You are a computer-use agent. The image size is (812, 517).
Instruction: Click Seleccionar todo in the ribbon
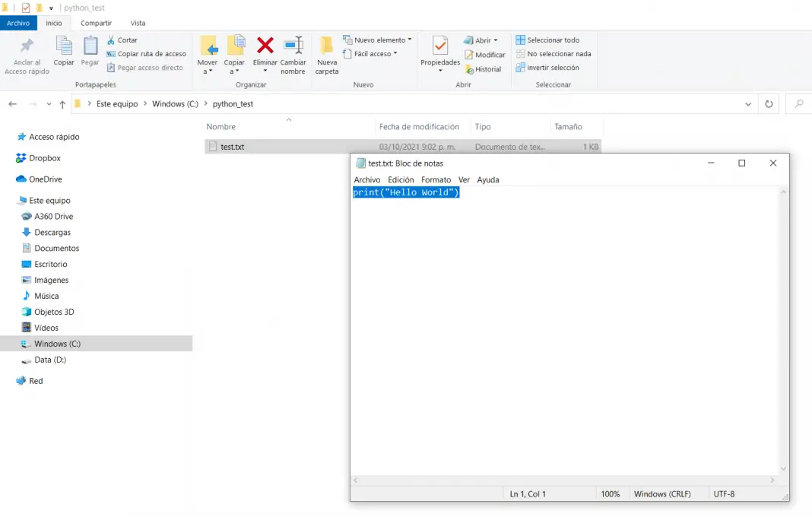(x=547, y=40)
